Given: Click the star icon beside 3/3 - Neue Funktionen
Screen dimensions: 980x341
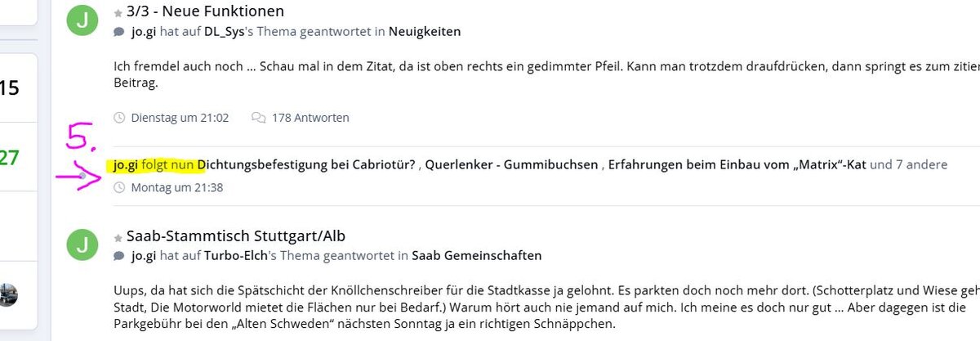Looking at the screenshot, I should pyautogui.click(x=118, y=12).
